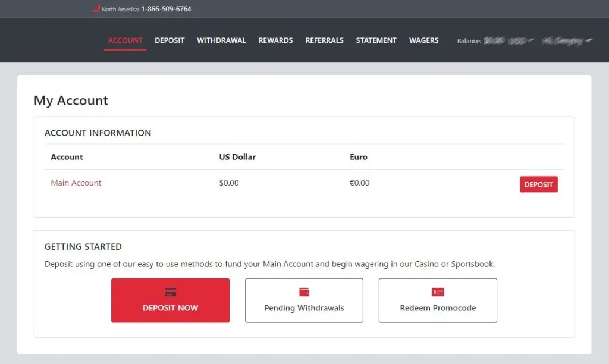Switch to the WITHDRAWAL tab

click(x=221, y=40)
